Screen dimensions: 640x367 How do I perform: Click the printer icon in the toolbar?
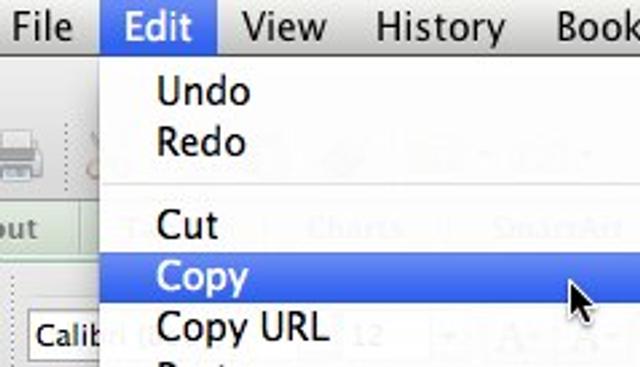coord(20,156)
